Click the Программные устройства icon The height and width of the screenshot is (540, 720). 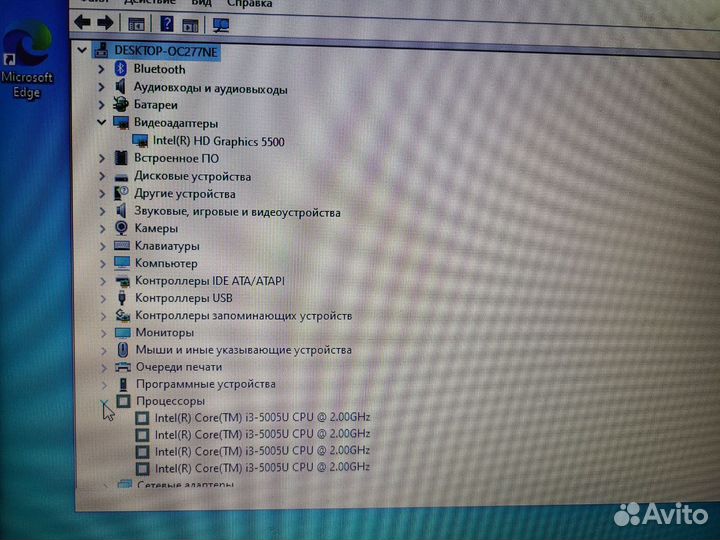point(123,384)
